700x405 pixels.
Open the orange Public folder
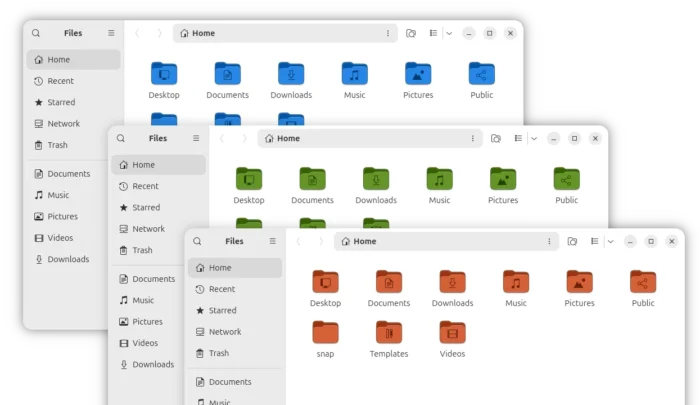643,282
